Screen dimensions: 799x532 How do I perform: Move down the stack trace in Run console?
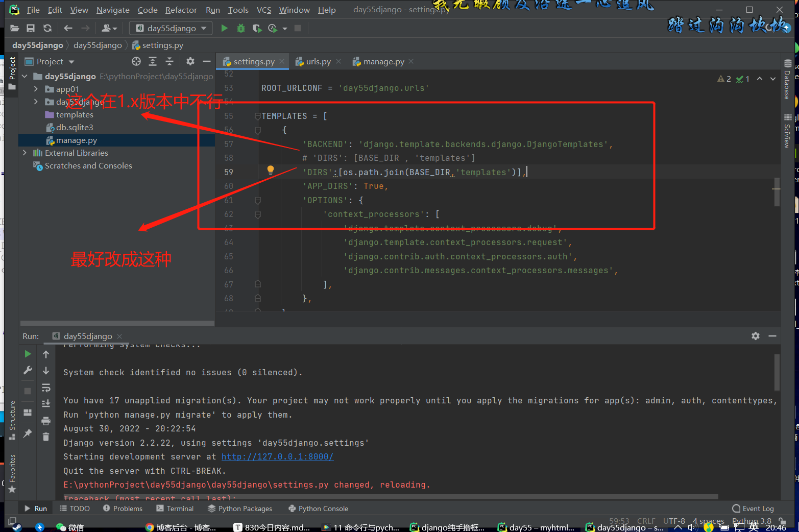(46, 371)
